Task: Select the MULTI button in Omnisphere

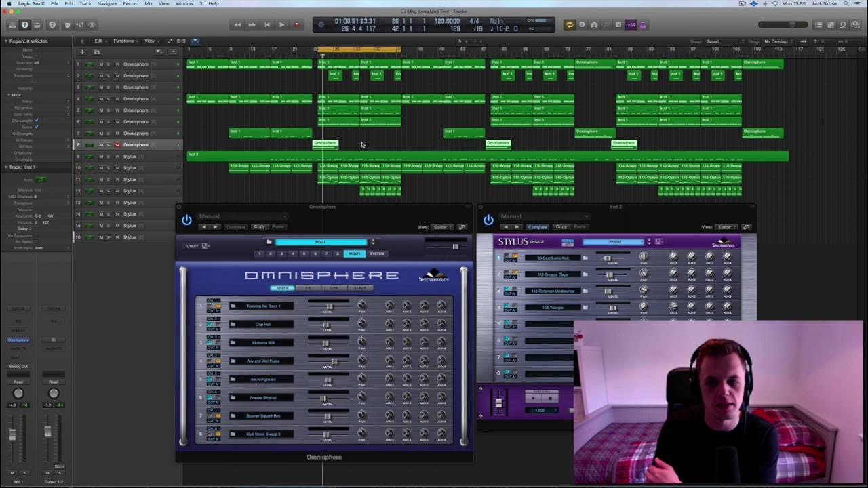Action: (x=354, y=253)
